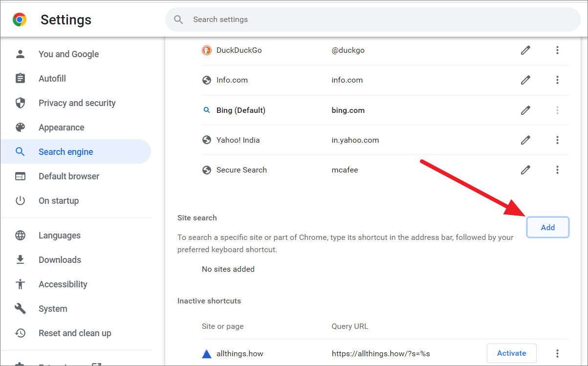Open more actions menu for DuckDuckGo
The image size is (588, 366).
pos(557,50)
